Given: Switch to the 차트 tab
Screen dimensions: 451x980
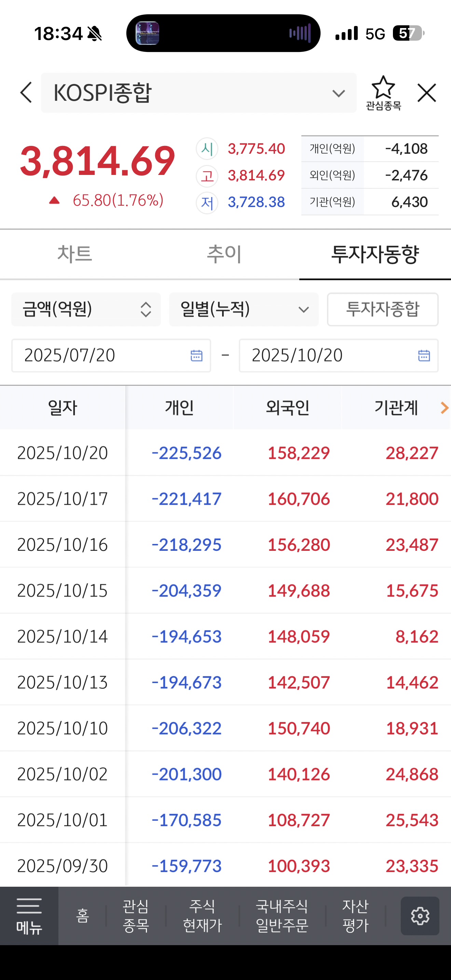Looking at the screenshot, I should (x=74, y=254).
